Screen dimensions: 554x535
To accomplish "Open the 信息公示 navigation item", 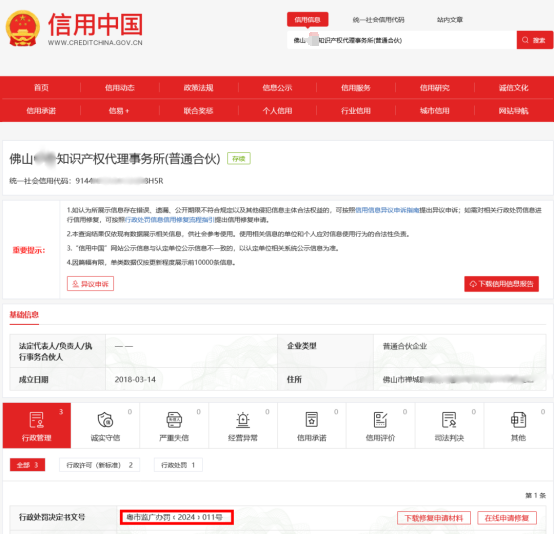I will point(277,88).
